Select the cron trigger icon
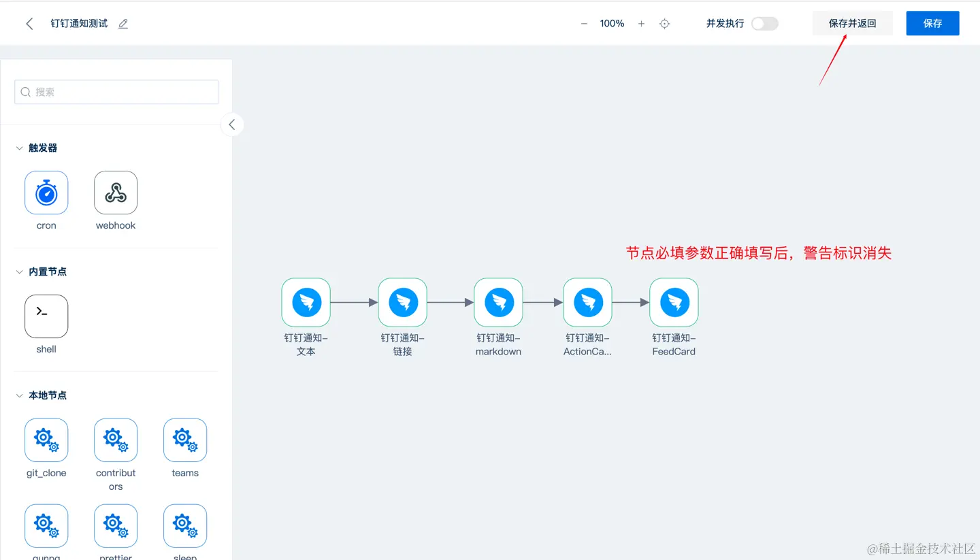The width and height of the screenshot is (980, 560). (46, 193)
